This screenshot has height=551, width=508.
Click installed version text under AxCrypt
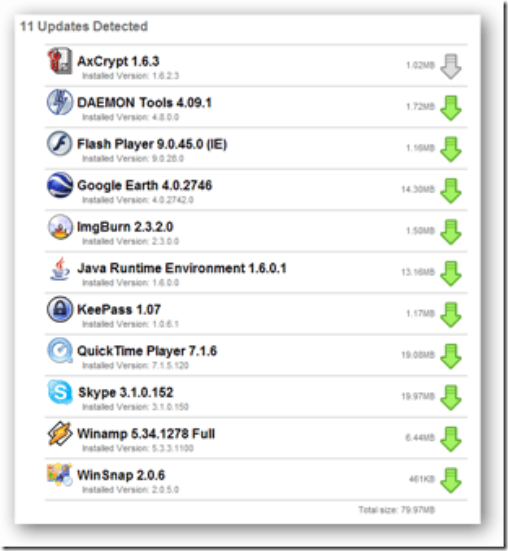click(x=130, y=76)
